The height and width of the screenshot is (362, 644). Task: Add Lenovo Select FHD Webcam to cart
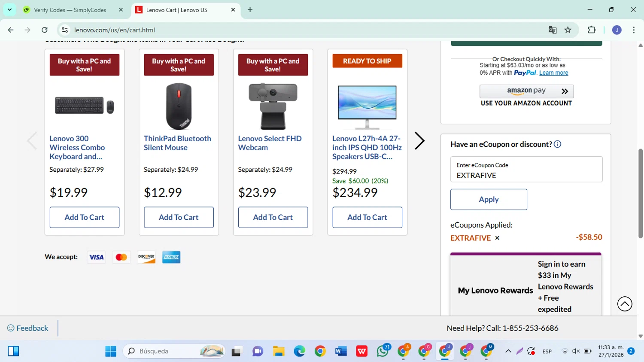pyautogui.click(x=273, y=217)
